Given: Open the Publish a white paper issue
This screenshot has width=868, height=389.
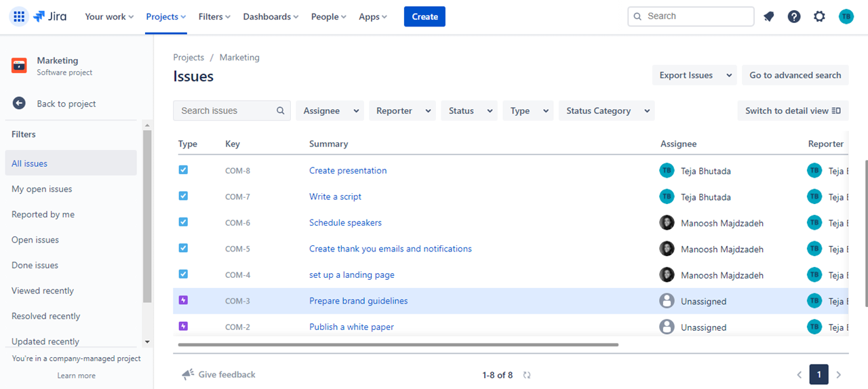Looking at the screenshot, I should pos(351,327).
